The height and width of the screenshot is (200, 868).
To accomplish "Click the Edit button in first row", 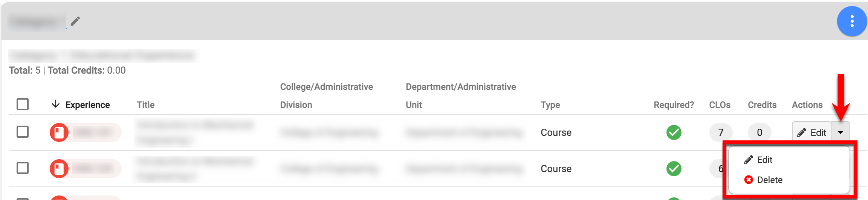I will (811, 132).
